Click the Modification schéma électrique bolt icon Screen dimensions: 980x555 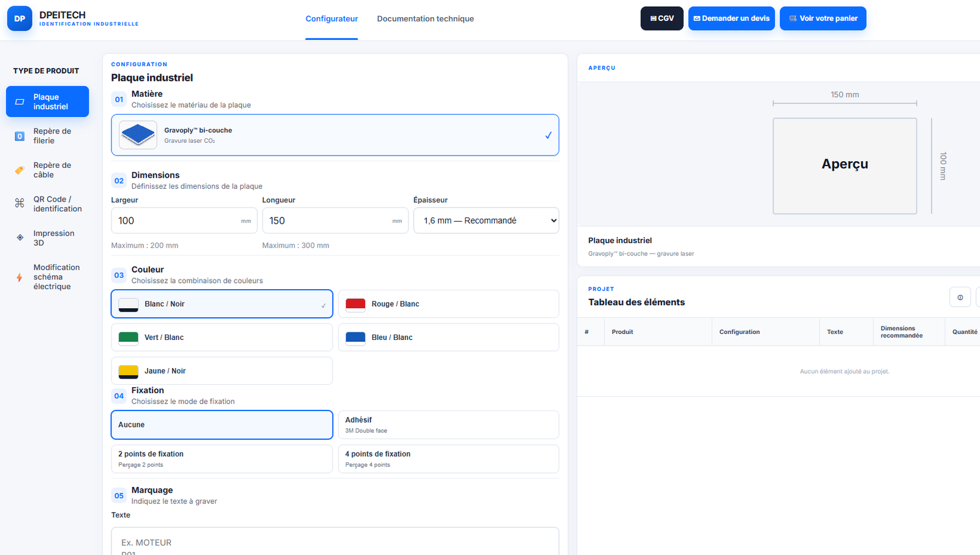click(20, 277)
